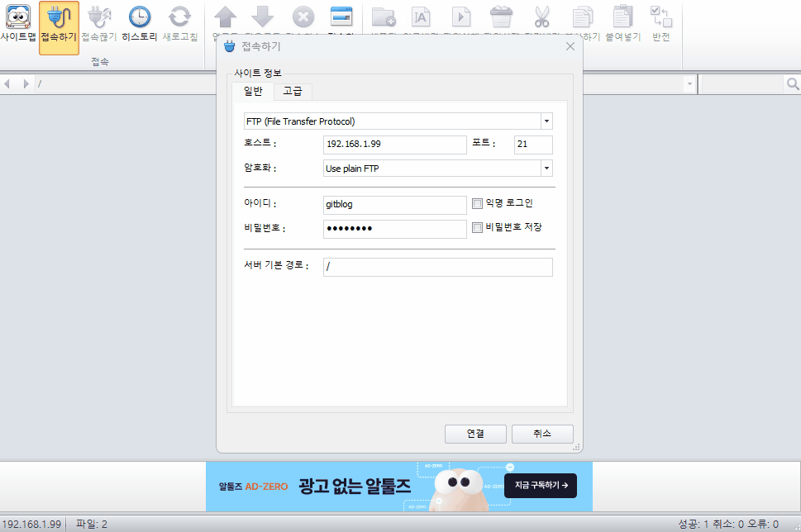Click the rename file toolbar icon
801x532 pixels.
[421, 17]
